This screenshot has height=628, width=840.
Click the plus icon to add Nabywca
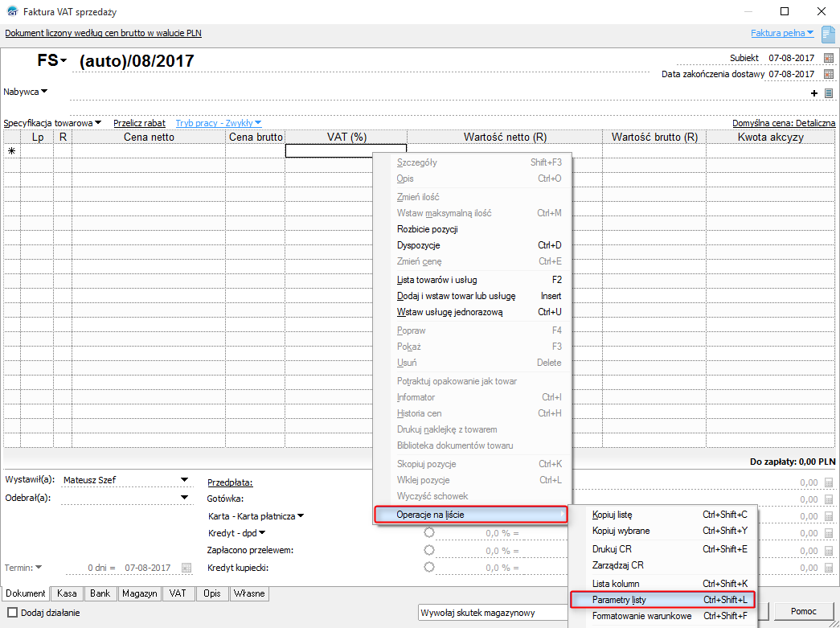point(814,93)
